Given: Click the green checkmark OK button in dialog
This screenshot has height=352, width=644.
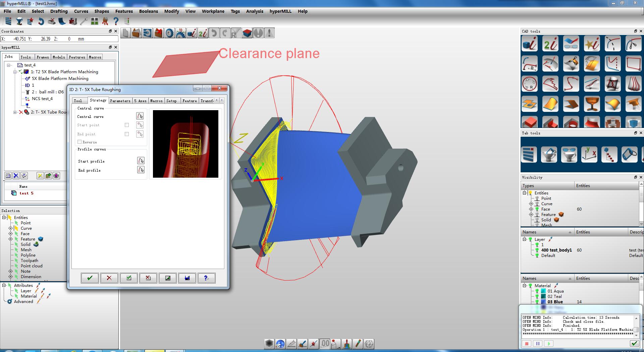Looking at the screenshot, I should click(x=90, y=278).
